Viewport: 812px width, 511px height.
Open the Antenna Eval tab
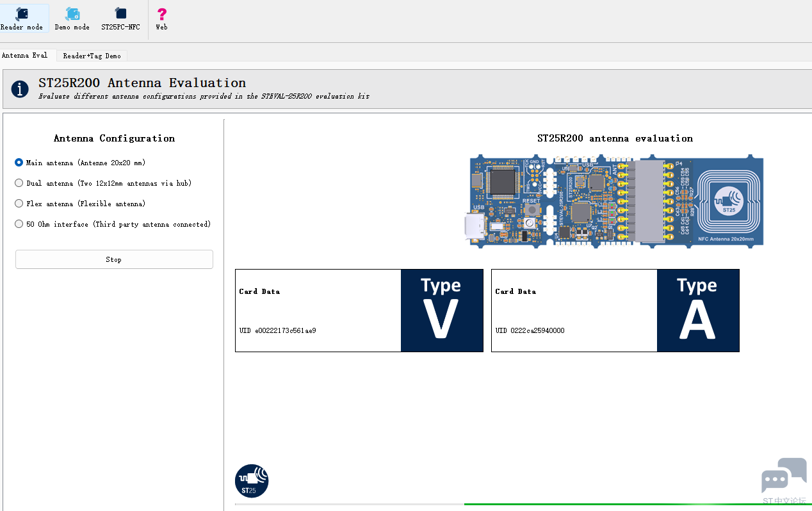[x=25, y=55]
